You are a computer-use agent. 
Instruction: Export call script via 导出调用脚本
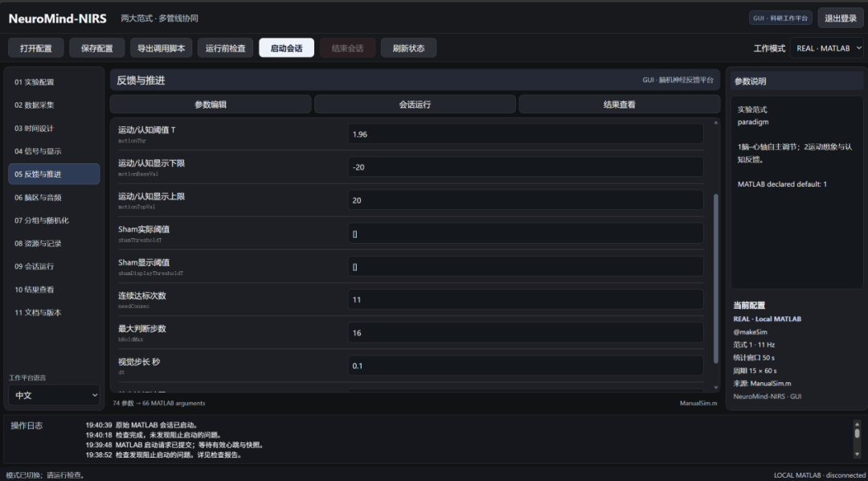pyautogui.click(x=162, y=48)
